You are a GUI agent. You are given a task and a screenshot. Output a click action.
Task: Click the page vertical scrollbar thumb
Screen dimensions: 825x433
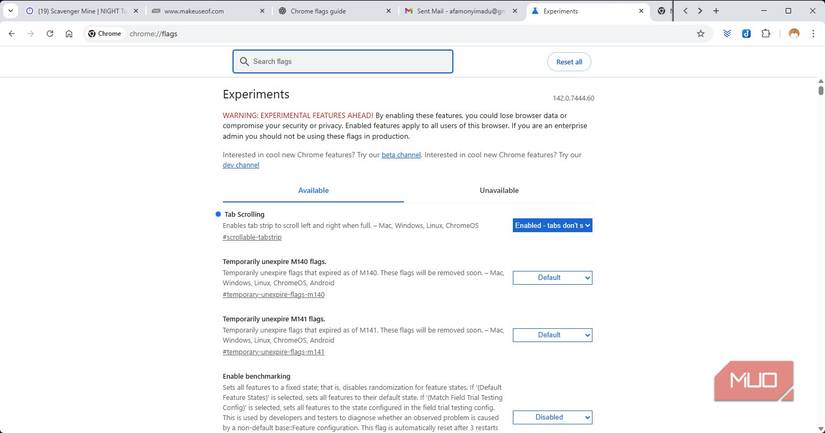(x=820, y=90)
